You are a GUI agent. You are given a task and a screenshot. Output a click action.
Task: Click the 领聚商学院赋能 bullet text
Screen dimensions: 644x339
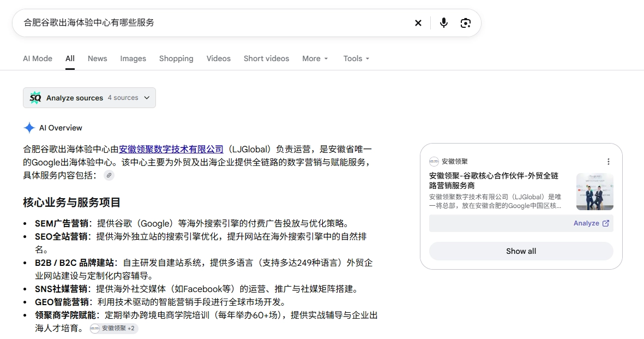tap(206, 322)
